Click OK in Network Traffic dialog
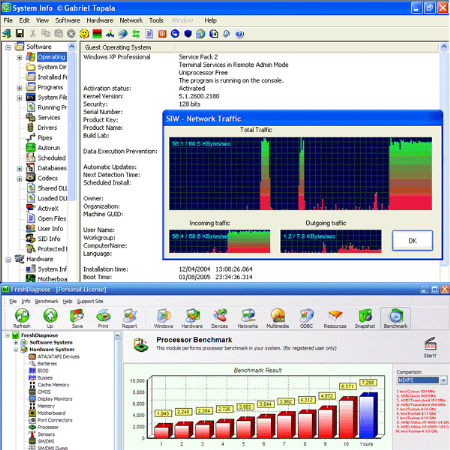Screen dimensions: 450x450 pyautogui.click(x=412, y=240)
